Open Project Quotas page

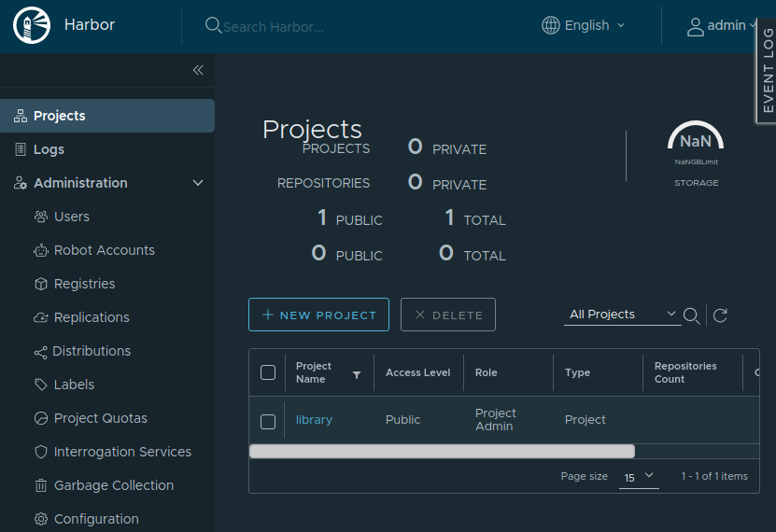[101, 418]
